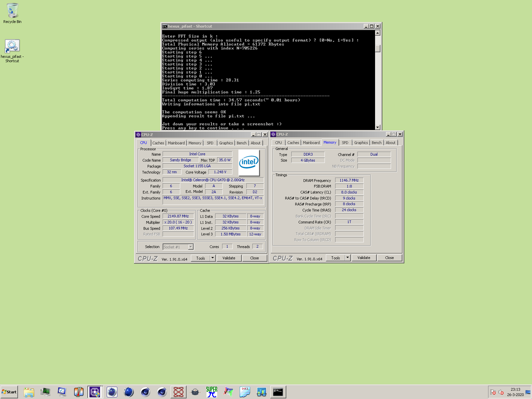The width and height of the screenshot is (532, 399).
Task: Open the Mainboard tab in right CPU-Z
Action: tap(311, 143)
